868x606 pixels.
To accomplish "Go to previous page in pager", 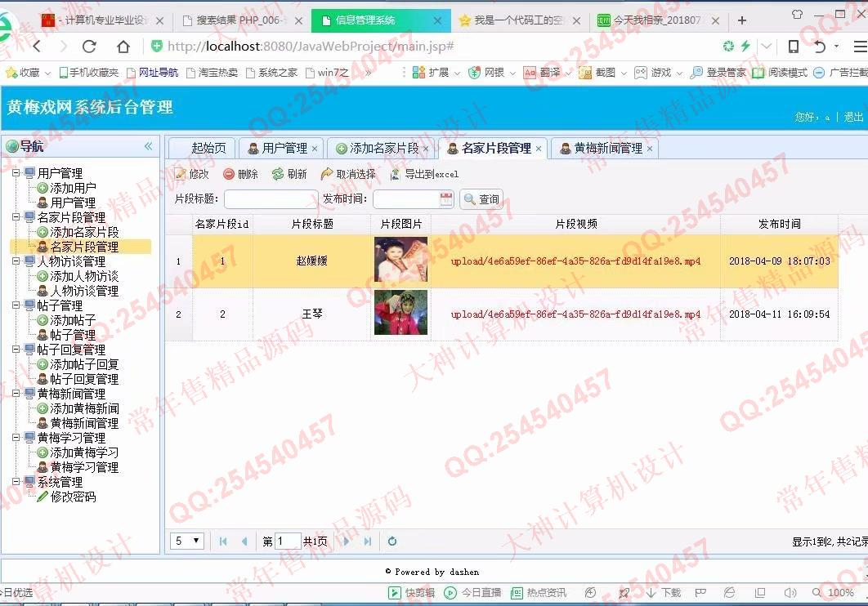I will tap(244, 541).
